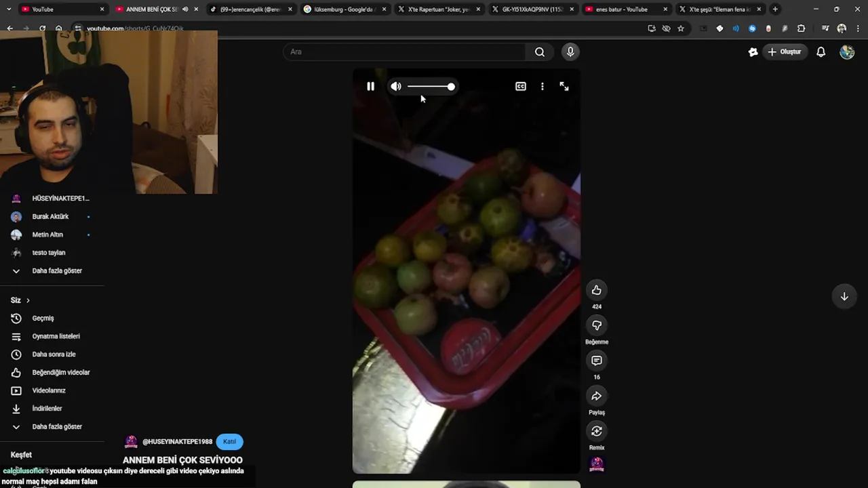Image resolution: width=868 pixels, height=488 pixels.
Task: Open the Oluştur create button
Action: coord(784,52)
